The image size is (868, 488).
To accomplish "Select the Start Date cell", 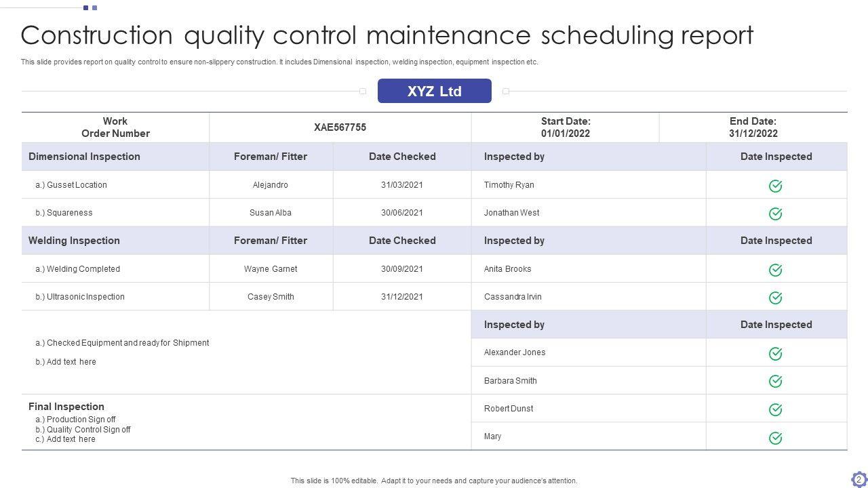I will pos(565,127).
